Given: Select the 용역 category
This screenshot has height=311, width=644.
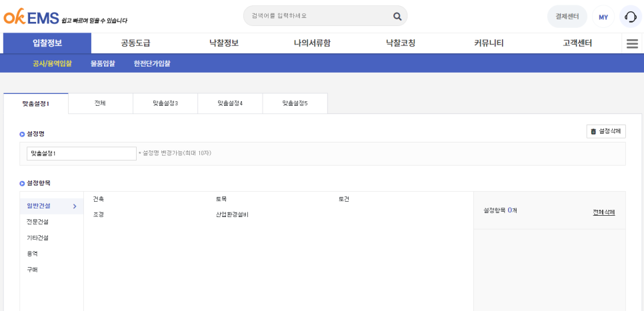Looking at the screenshot, I should [32, 254].
